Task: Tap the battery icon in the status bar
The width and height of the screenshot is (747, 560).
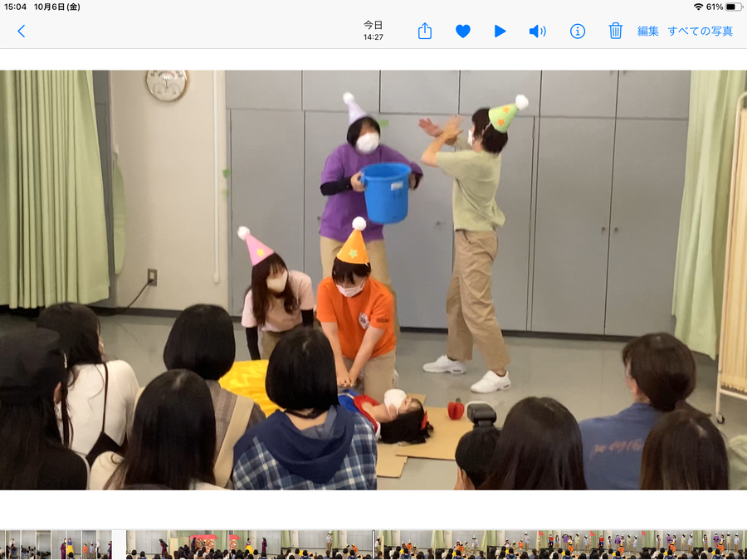Action: pyautogui.click(x=734, y=7)
